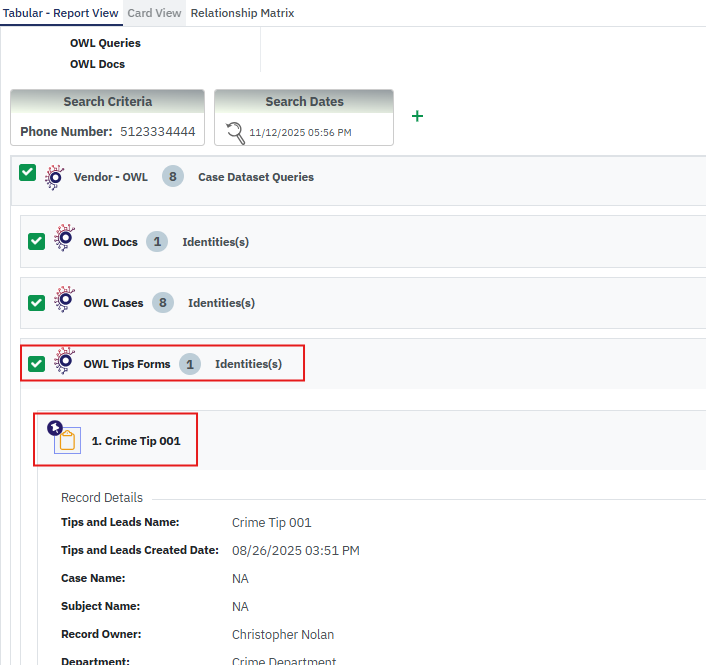Screen dimensions: 706x665
Task: Click the OWL Cases row logo icon
Action: point(64,303)
